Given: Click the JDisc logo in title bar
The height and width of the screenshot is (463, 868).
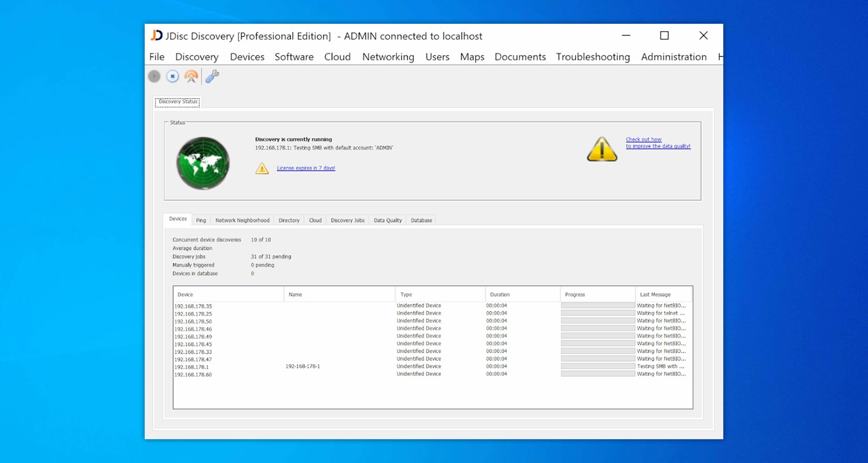Looking at the screenshot, I should [x=156, y=36].
